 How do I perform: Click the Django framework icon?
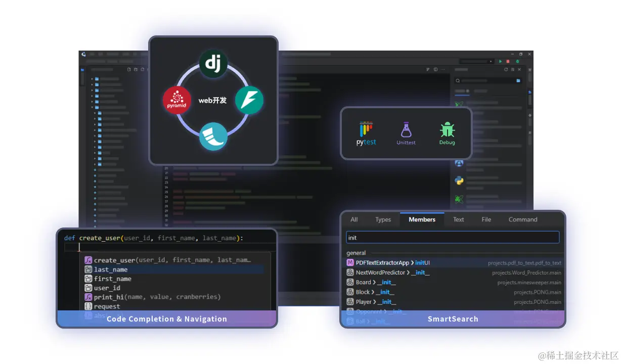(213, 64)
